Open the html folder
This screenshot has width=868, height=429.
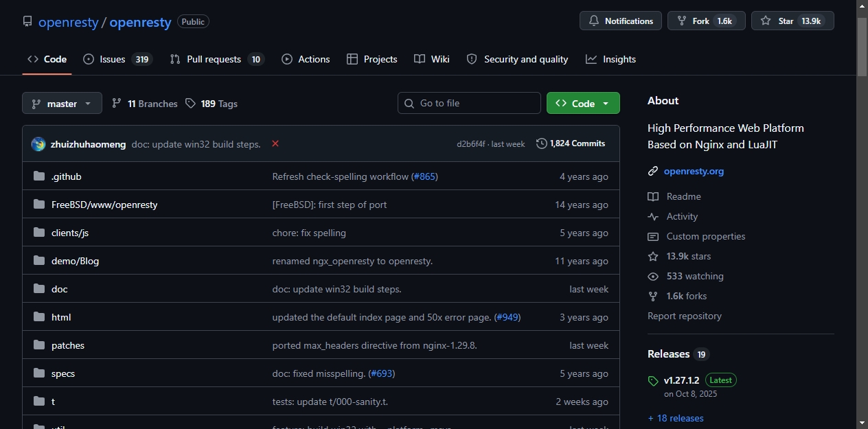coord(61,317)
